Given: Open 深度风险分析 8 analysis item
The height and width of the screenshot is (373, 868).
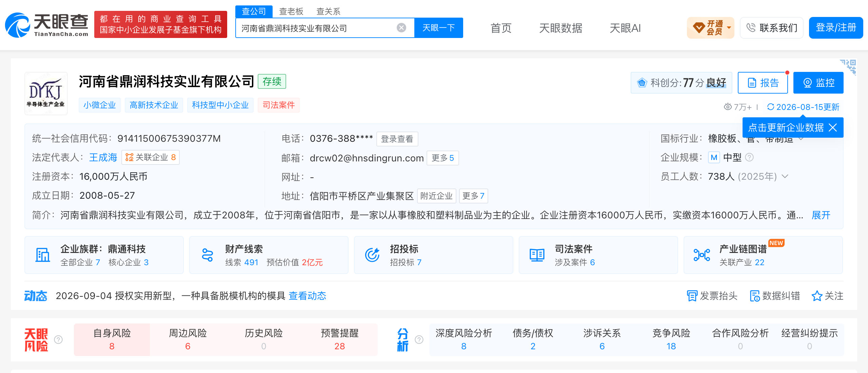Looking at the screenshot, I should (463, 339).
